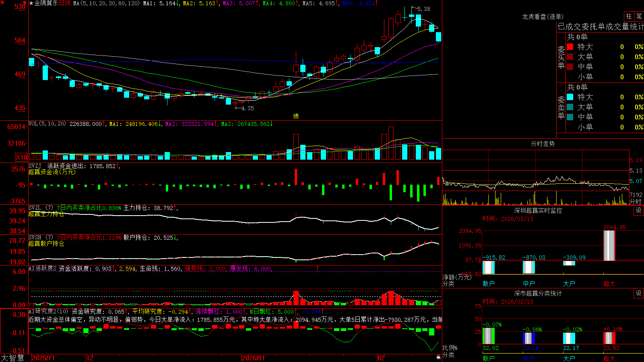Switch 龙虎看盘 to 笔 view
Screen dimensions: 644x362
pyautogui.click(x=639, y=16)
